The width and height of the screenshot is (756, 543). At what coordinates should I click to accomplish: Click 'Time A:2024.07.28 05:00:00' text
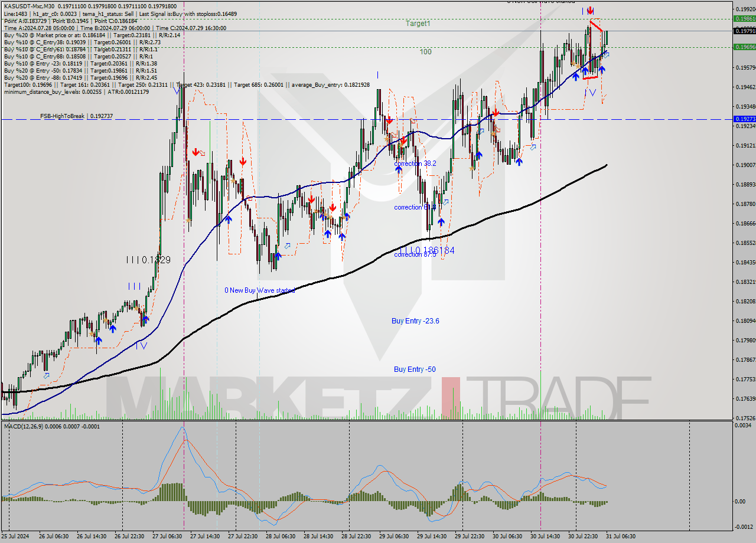click(38, 28)
